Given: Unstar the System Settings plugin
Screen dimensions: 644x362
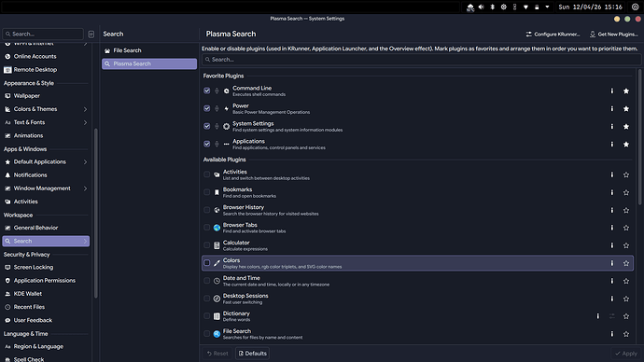Looking at the screenshot, I should 626,126.
